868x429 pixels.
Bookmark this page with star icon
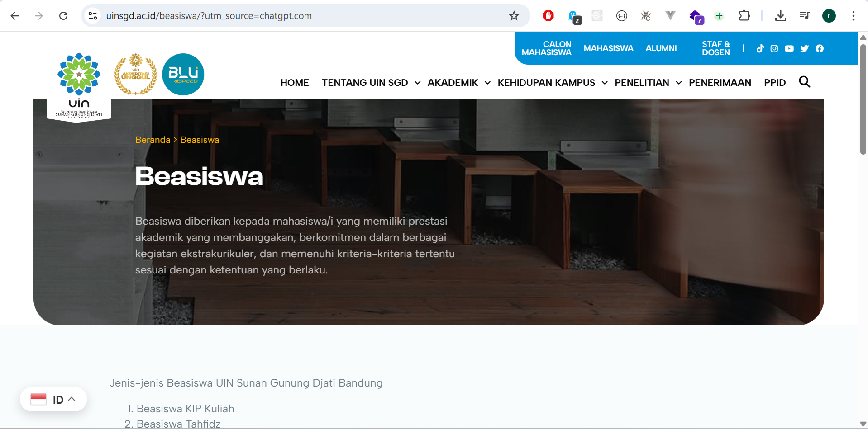click(x=514, y=16)
